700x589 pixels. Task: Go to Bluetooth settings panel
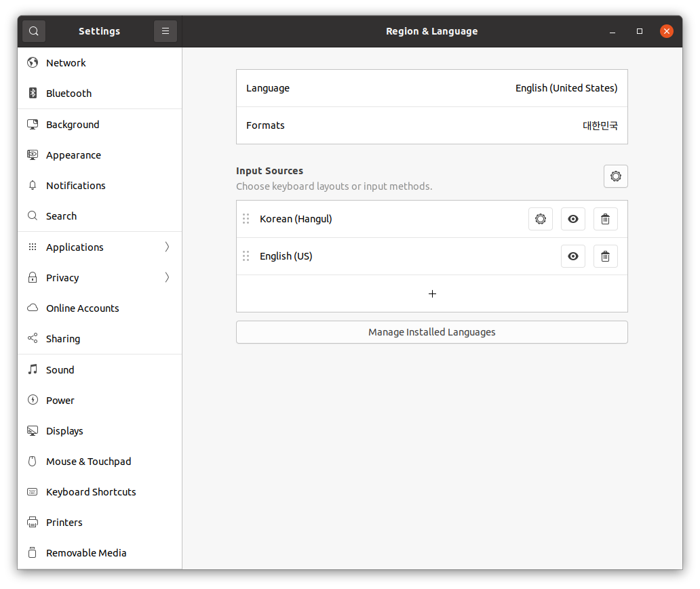click(100, 93)
